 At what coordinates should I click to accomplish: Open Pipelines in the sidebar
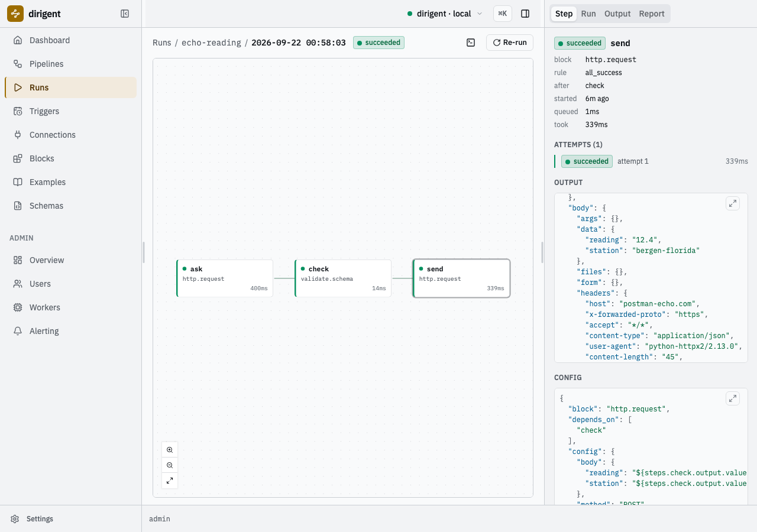coord(70,64)
